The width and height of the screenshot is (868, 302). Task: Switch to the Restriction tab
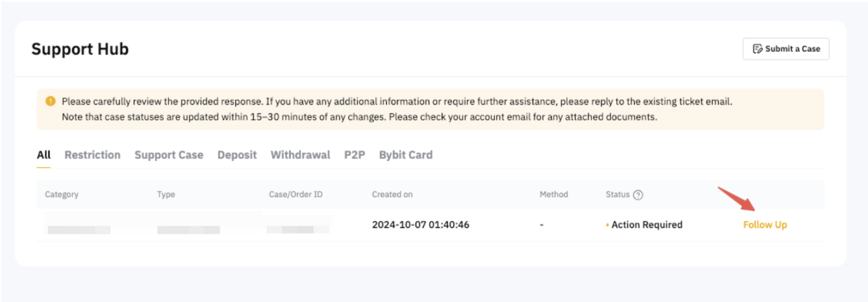[92, 155]
